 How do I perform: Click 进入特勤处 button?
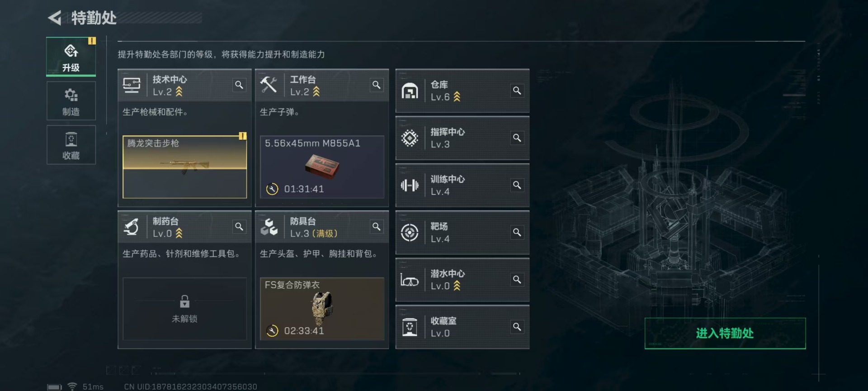pyautogui.click(x=725, y=334)
